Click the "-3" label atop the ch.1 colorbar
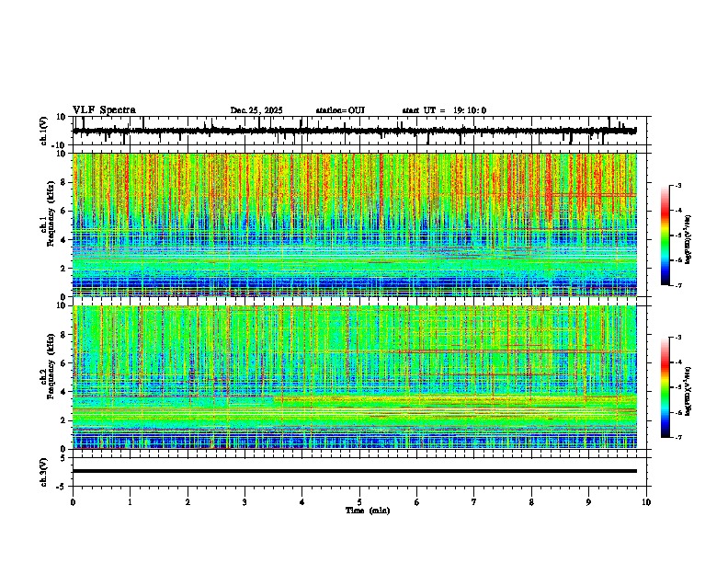 coord(677,185)
